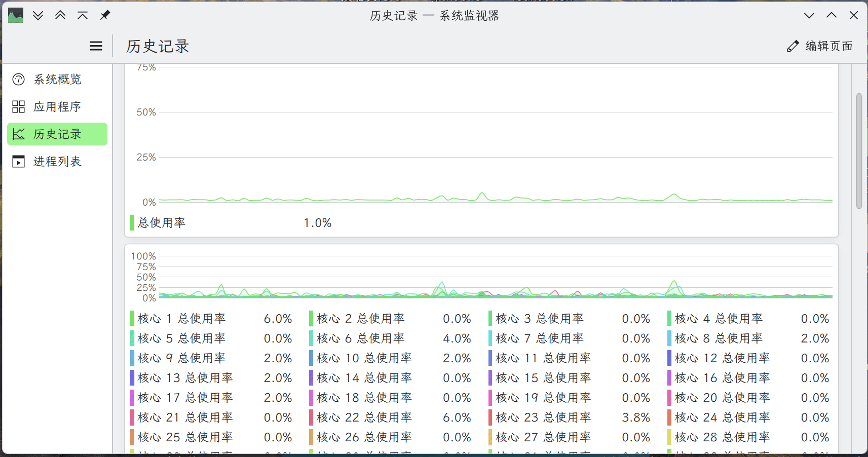868x457 pixels.
Task: Open the 系统概览 sidebar page
Action: pyautogui.click(x=57, y=80)
